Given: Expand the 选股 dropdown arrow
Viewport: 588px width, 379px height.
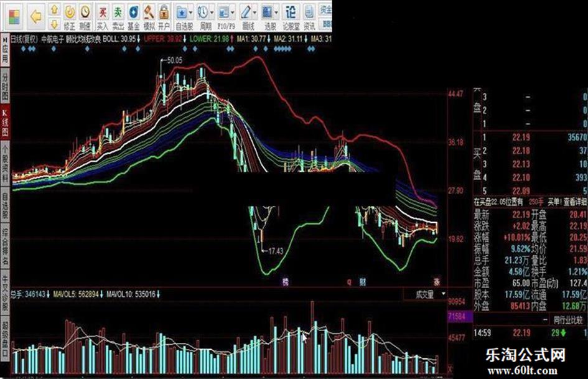Looking at the screenshot, I should point(276,13).
